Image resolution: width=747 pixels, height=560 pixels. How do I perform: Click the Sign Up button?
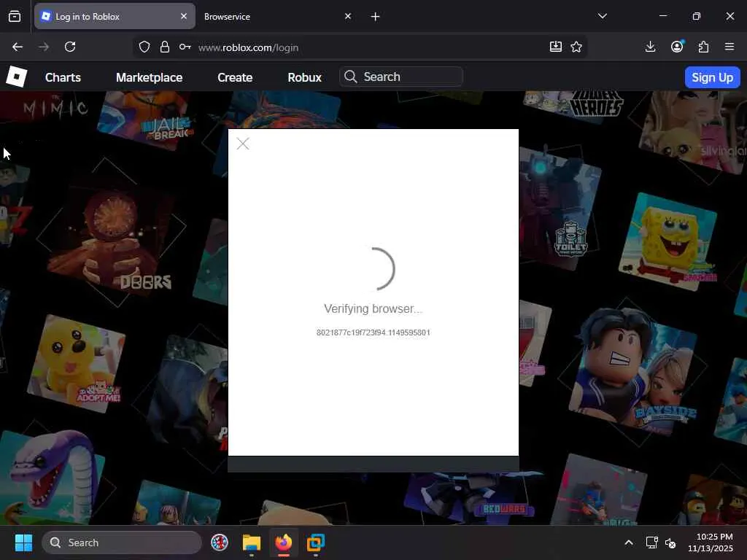pyautogui.click(x=712, y=77)
